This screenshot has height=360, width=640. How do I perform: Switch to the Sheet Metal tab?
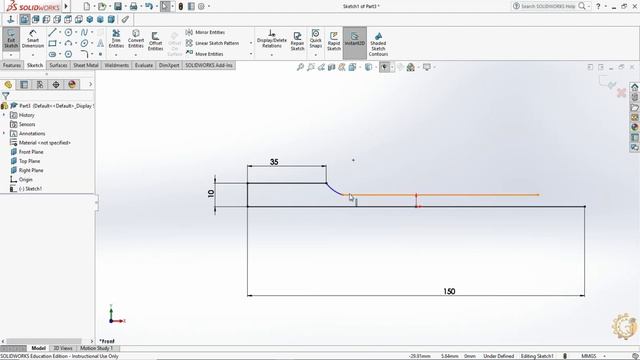[86, 65]
